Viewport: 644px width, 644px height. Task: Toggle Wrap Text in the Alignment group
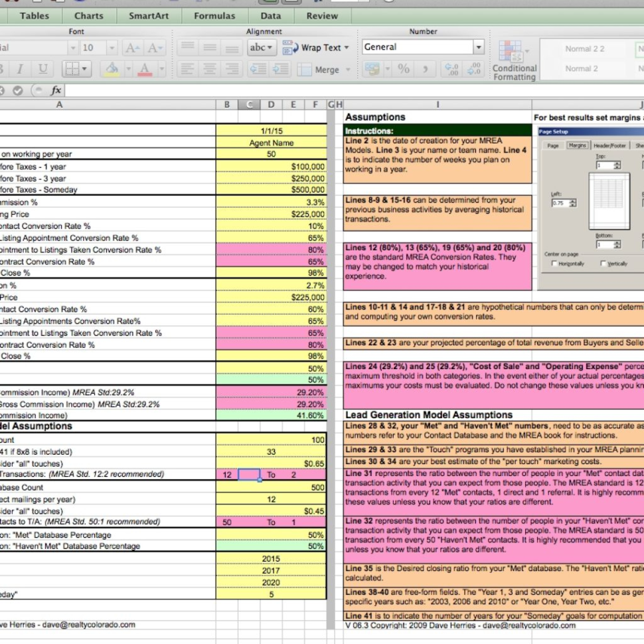[317, 47]
